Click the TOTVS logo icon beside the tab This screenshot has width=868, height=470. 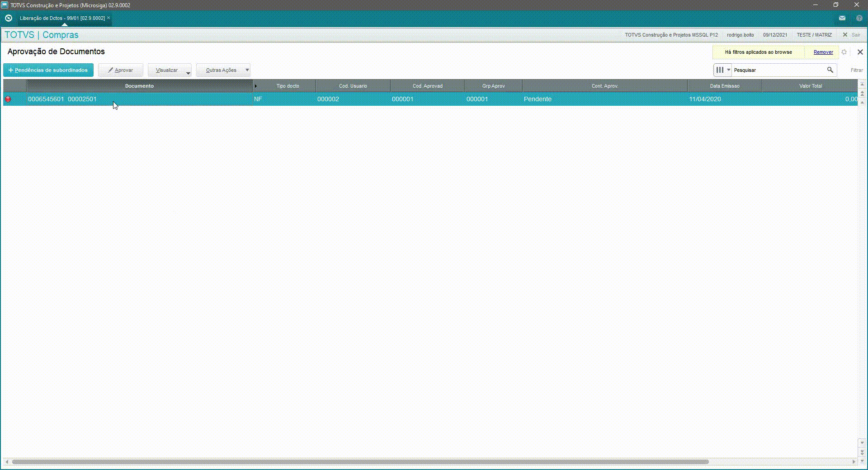point(8,18)
